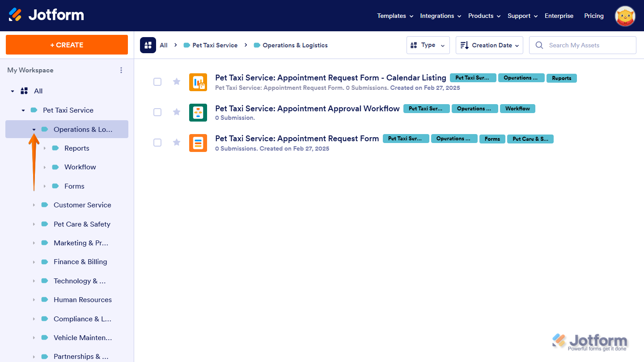The width and height of the screenshot is (644, 362).
Task: Star the Appointment Approval Workflow item
Action: tap(177, 112)
